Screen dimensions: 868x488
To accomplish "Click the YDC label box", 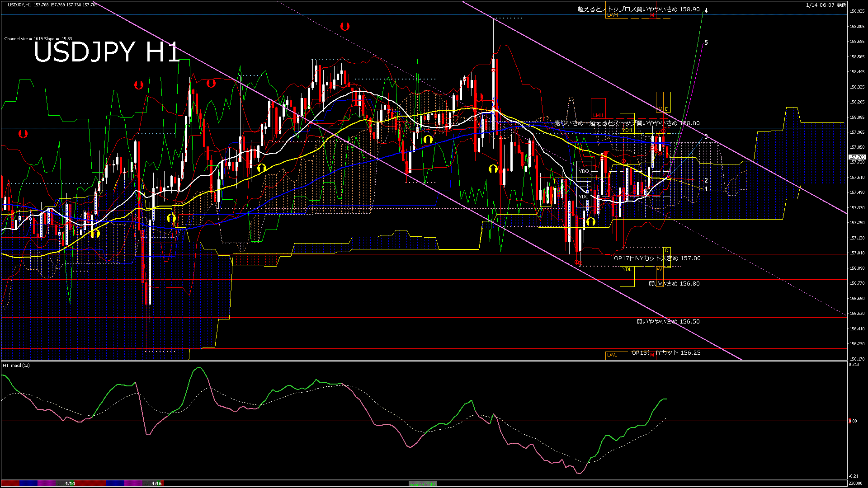I will click(584, 197).
